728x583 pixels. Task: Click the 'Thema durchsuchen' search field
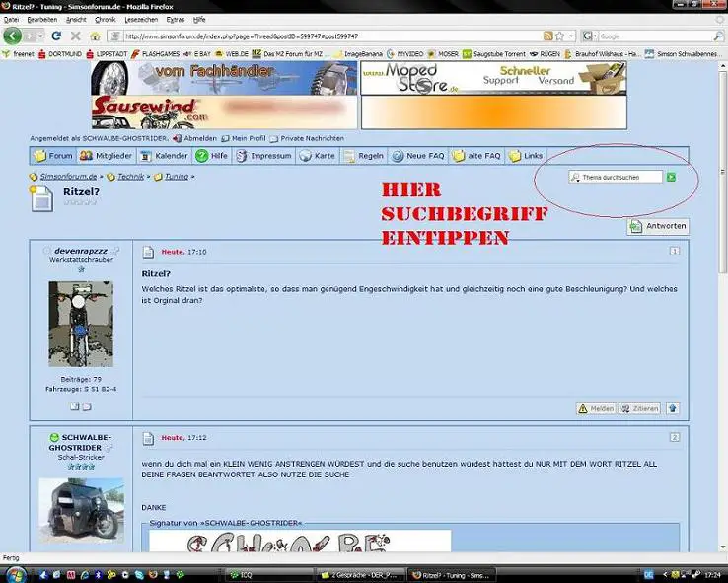point(619,177)
